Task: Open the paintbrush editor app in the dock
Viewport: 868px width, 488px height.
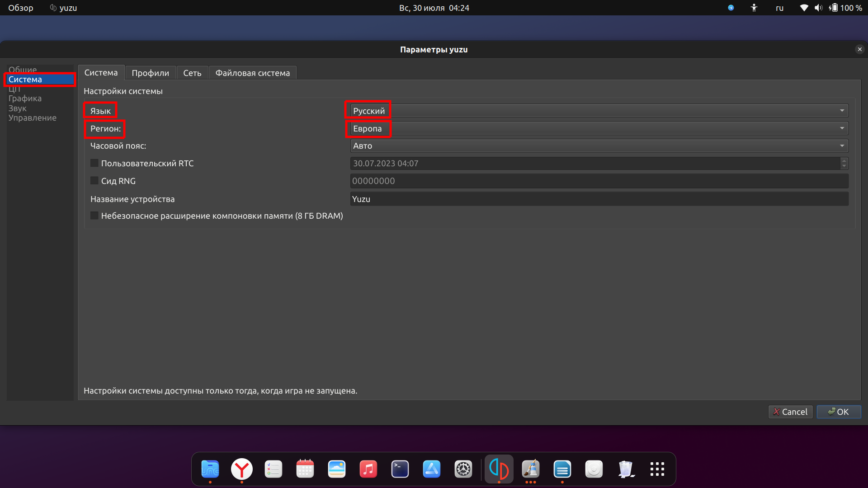Action: [531, 469]
